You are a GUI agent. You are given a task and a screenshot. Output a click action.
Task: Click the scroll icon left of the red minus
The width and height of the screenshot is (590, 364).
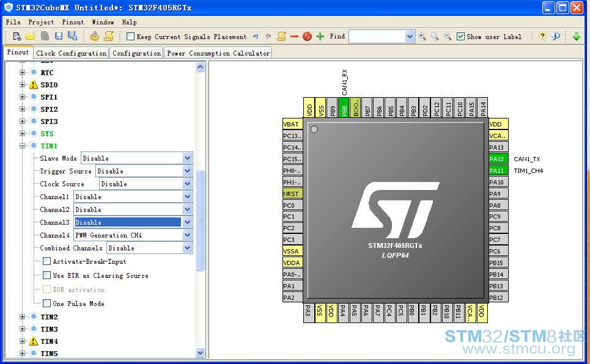pos(281,36)
